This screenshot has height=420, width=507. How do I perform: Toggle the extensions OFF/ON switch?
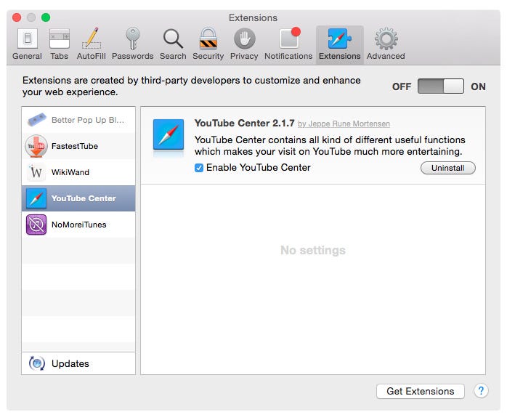pos(441,86)
